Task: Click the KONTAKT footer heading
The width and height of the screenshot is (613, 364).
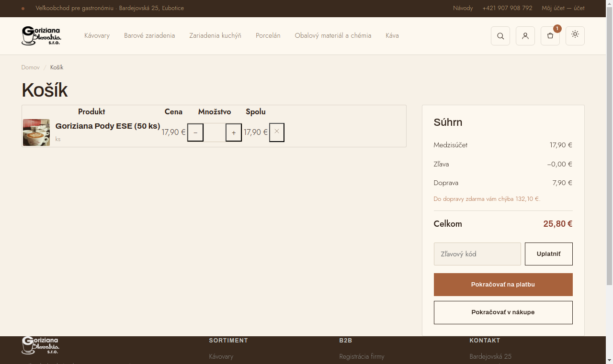Action: pos(485,341)
